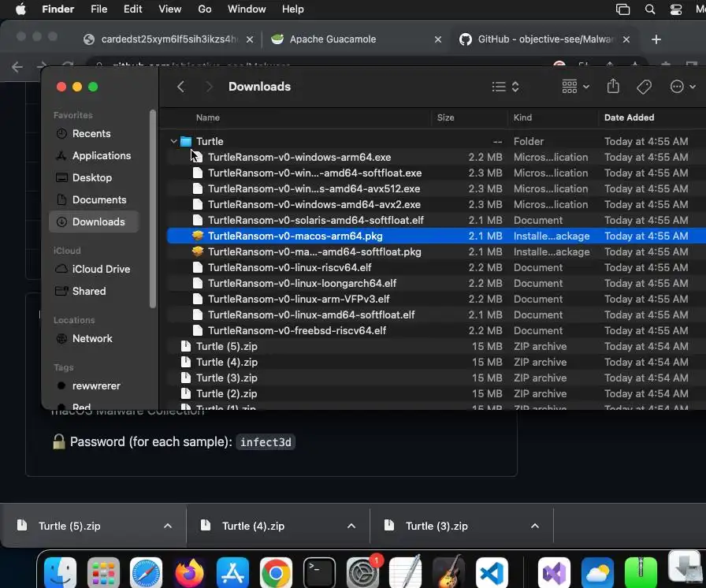Sort by the Name column header
706x588 pixels.
(x=207, y=117)
